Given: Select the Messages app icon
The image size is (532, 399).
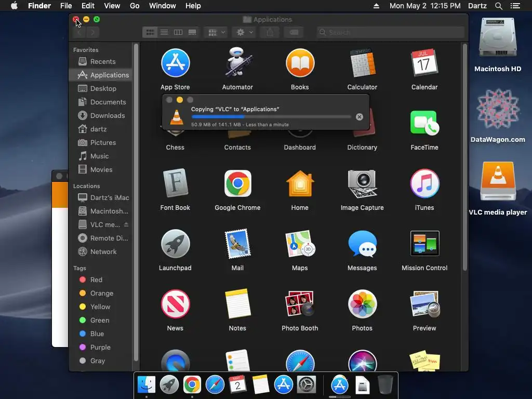Looking at the screenshot, I should [x=362, y=244].
